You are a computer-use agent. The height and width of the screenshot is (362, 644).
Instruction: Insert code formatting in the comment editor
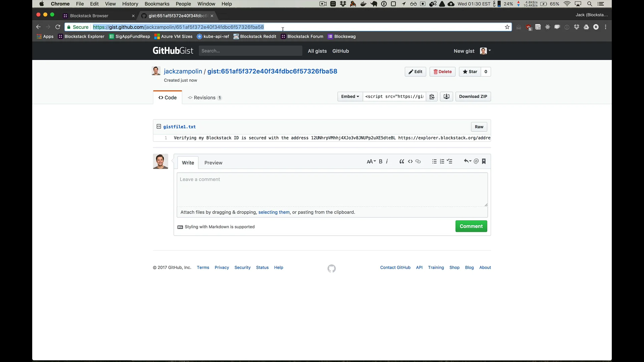click(x=411, y=161)
